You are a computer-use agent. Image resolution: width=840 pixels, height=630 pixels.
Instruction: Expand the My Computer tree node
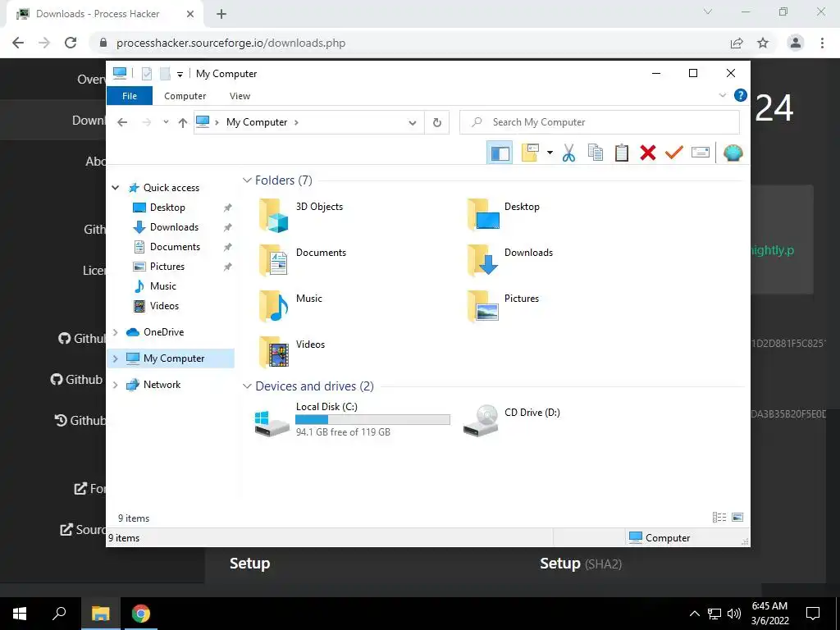[x=115, y=358]
